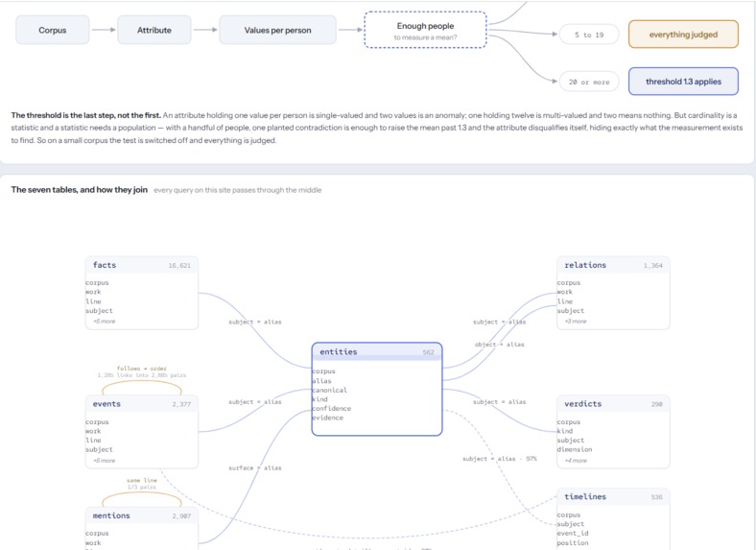
Task: Select the alias field in entities
Action: coord(321,381)
